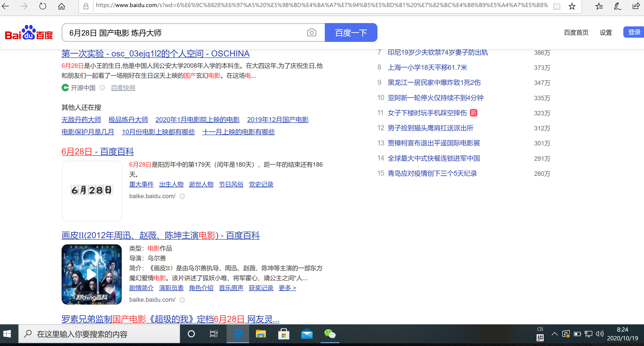This screenshot has width=644, height=346.
Task: Play the 画皮II video thumbnail
Action: 91,274
